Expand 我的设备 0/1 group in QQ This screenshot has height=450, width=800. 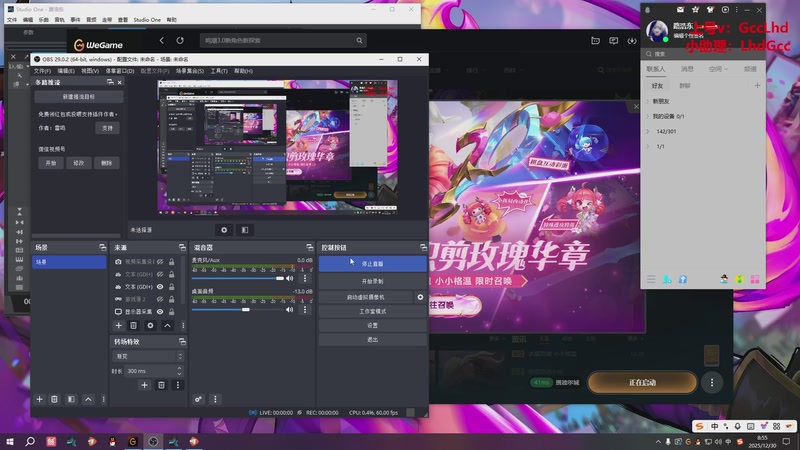point(648,116)
